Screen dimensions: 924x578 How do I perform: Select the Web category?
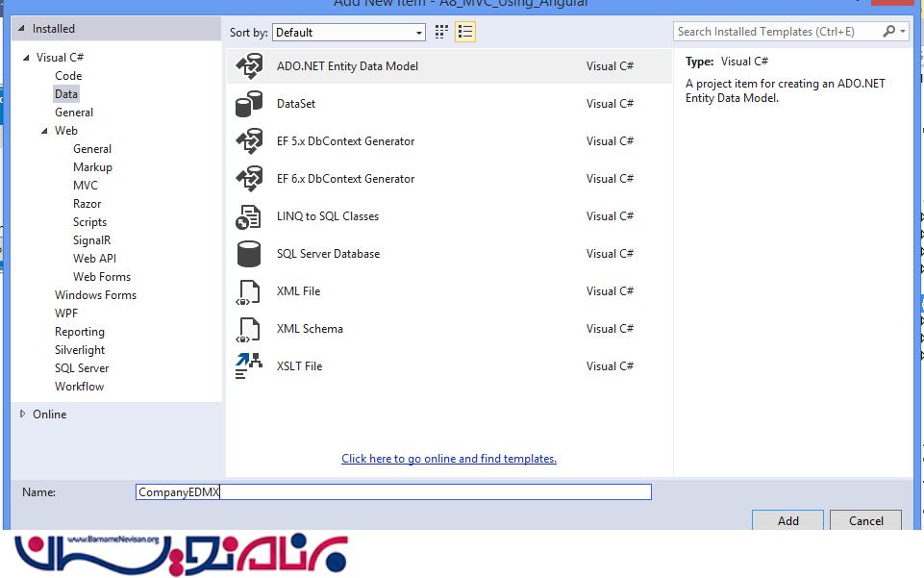coord(66,130)
